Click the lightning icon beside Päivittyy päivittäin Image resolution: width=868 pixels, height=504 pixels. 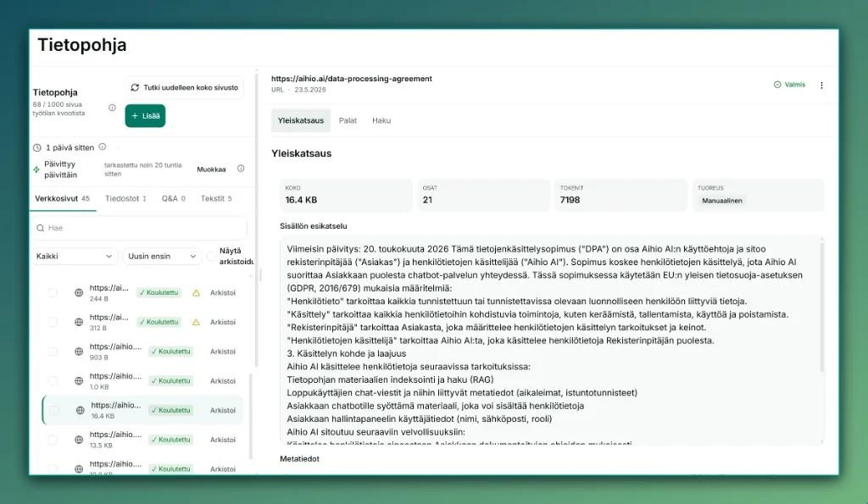point(36,169)
